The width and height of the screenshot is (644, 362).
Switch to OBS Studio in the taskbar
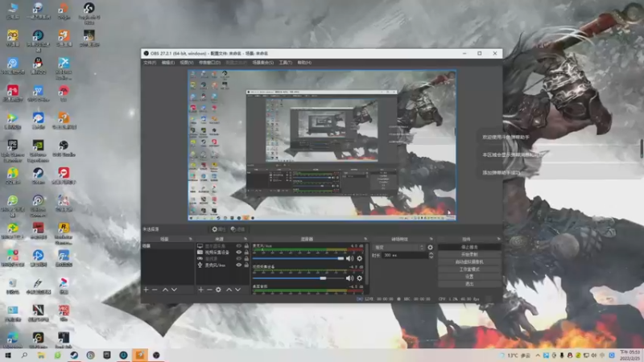156,355
